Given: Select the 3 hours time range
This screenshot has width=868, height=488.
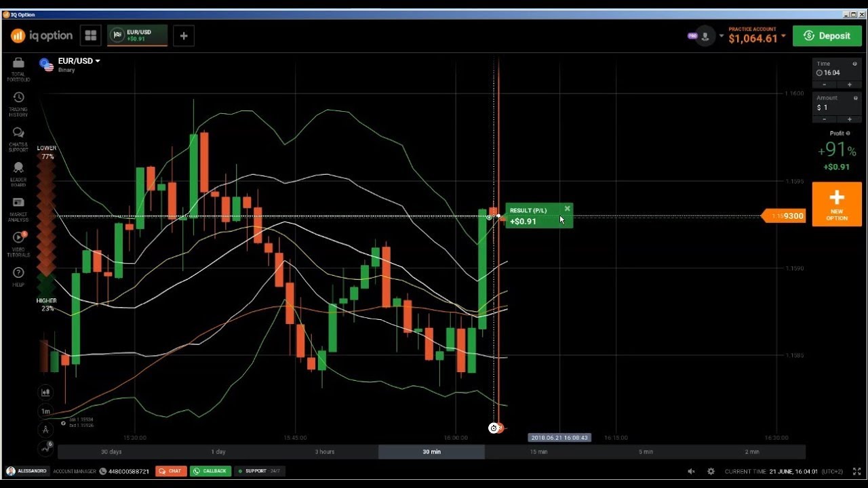Looking at the screenshot, I should coord(325,451).
